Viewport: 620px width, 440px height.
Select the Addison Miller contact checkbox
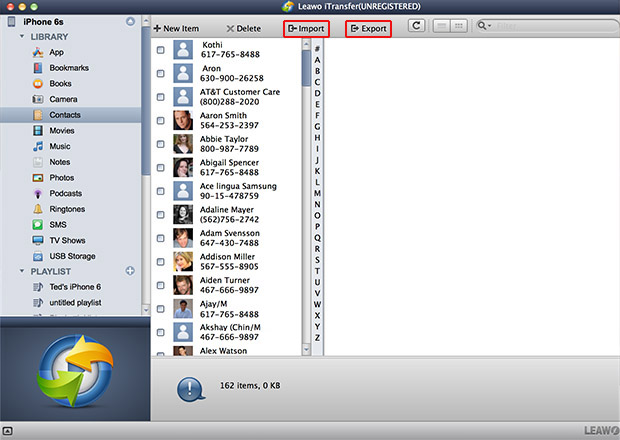click(x=161, y=262)
